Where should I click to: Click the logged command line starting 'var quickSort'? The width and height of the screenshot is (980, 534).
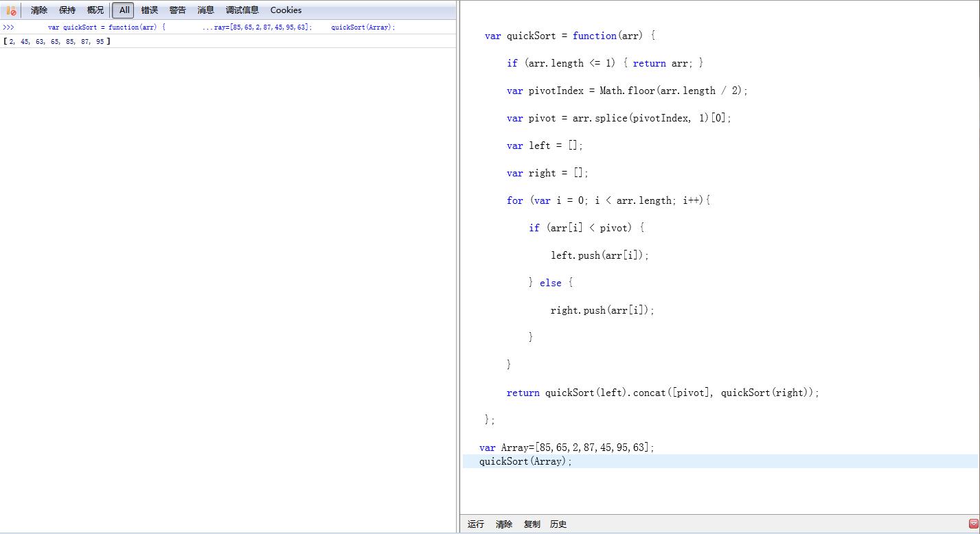(x=221, y=27)
